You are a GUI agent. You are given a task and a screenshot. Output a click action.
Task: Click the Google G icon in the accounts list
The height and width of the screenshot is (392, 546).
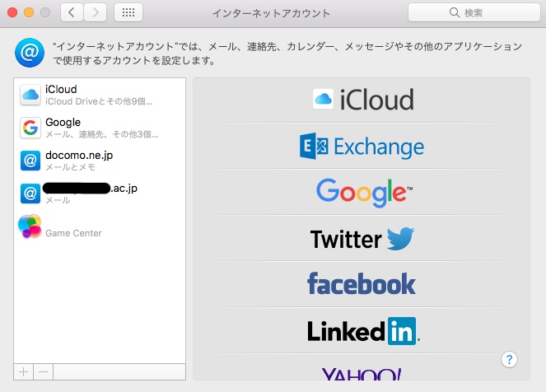[x=30, y=128]
